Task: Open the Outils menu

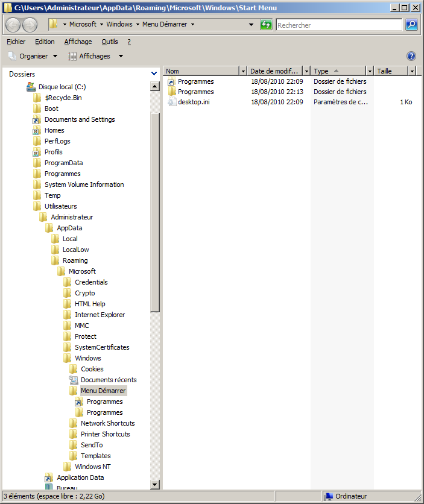Action: click(x=110, y=42)
